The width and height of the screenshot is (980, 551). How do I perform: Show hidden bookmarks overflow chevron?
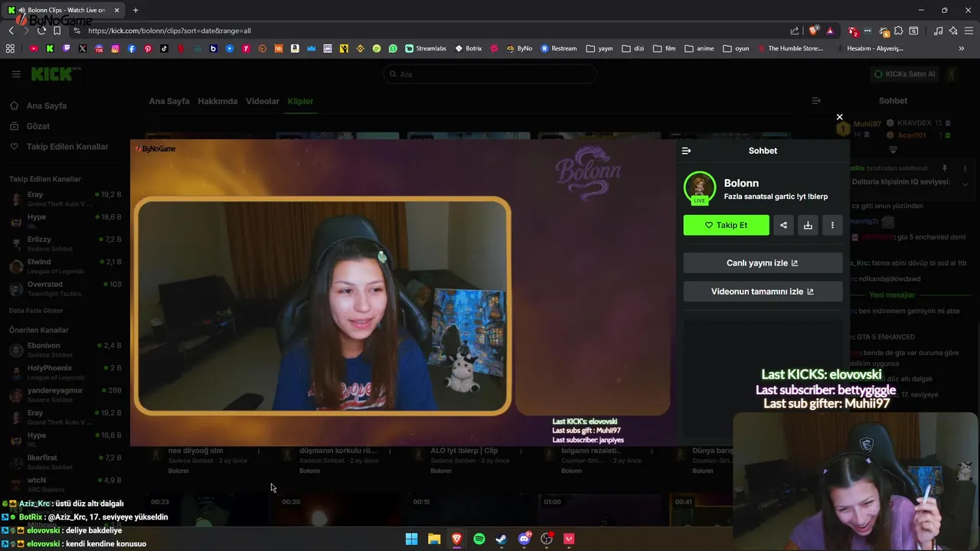(x=961, y=48)
